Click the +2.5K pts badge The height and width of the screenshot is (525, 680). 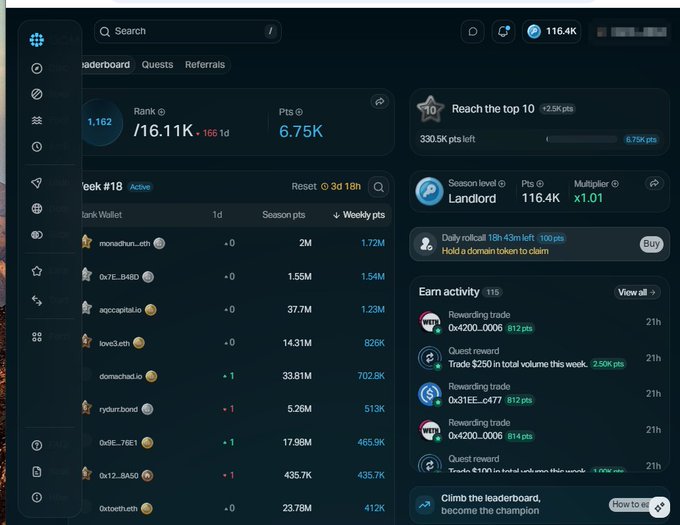click(557, 109)
